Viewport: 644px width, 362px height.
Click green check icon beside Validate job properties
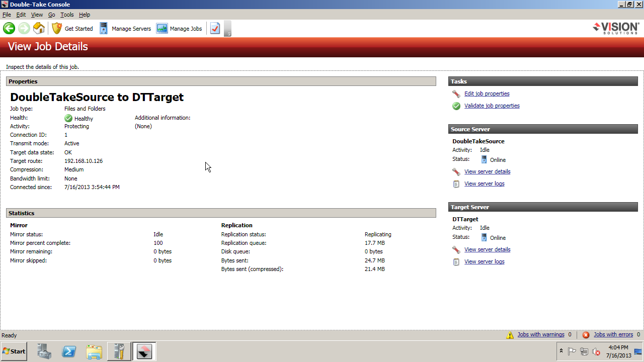click(456, 106)
